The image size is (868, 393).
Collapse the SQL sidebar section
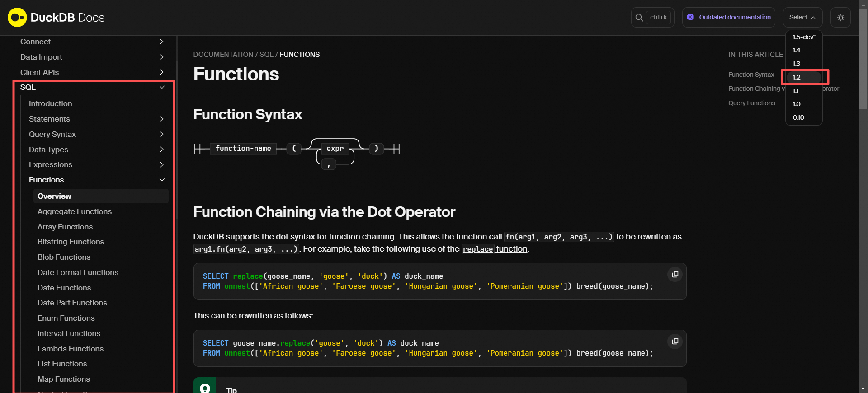tap(162, 87)
